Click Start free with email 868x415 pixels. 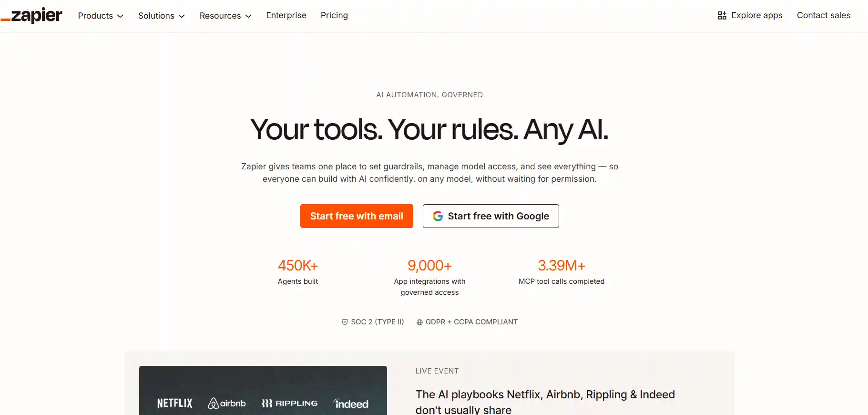coord(357,216)
